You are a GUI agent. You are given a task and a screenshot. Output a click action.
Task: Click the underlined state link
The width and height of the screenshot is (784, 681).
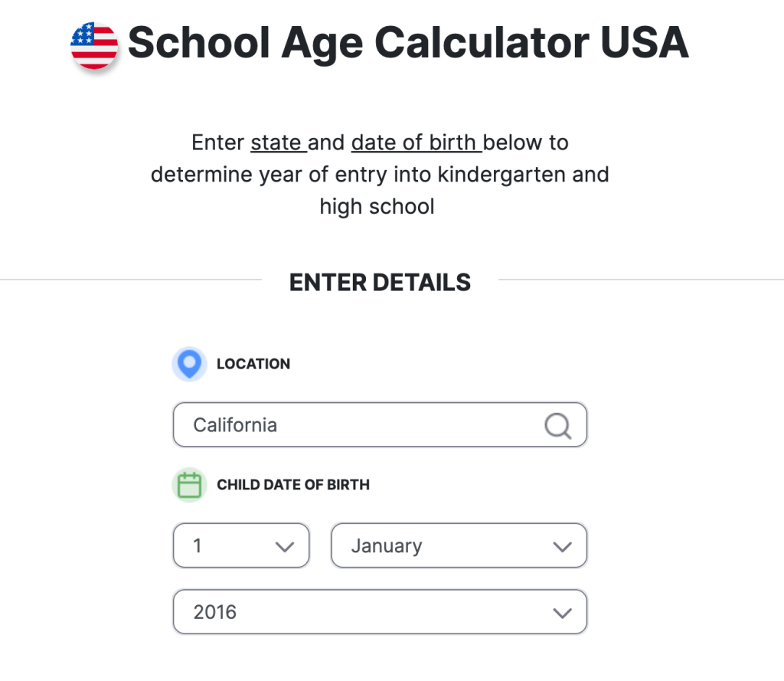point(278,142)
